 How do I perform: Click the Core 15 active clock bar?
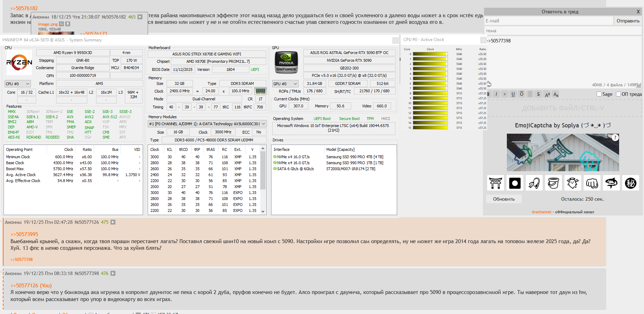pyautogui.click(x=430, y=128)
